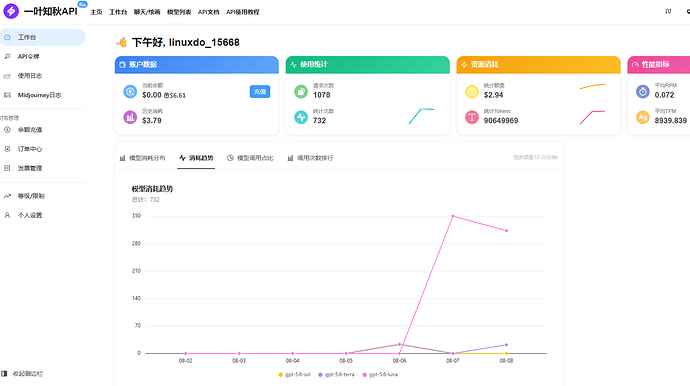The image size is (690, 386).
Task: Switch to 模型消耗分布 tab
Action: pos(143,158)
